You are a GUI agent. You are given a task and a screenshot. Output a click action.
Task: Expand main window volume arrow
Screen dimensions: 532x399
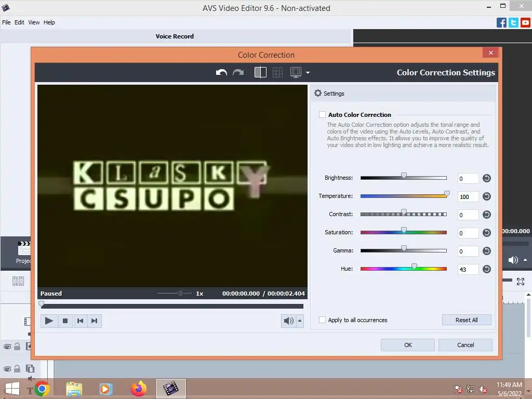(525, 260)
